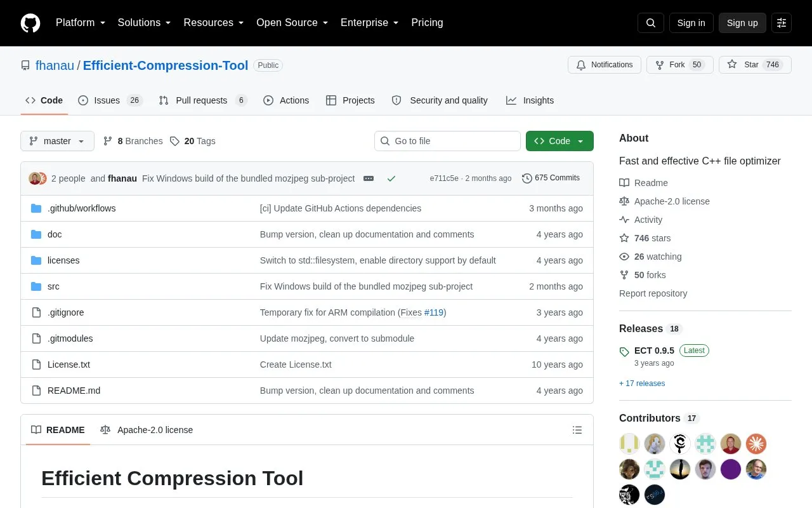Open the ECT 0.9.5 release
The image size is (812, 508).
tap(654, 351)
